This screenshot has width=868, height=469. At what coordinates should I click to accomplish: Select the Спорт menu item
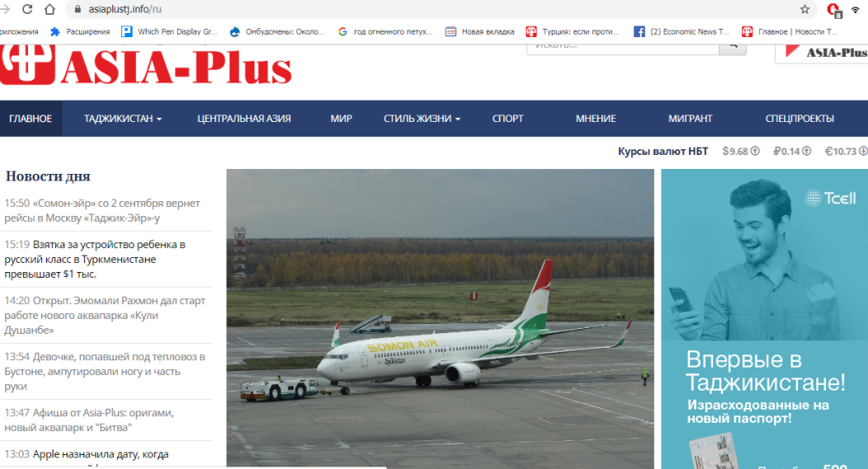pyautogui.click(x=507, y=119)
